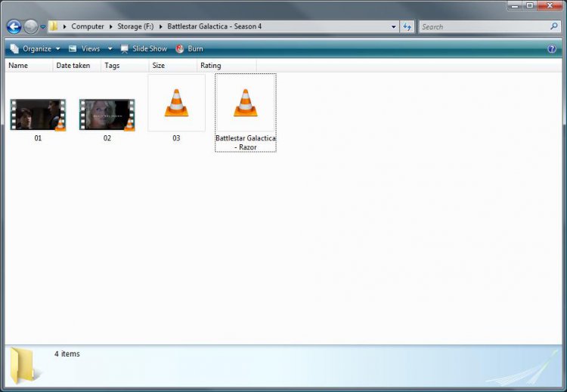The image size is (567, 392).
Task: Expand arrow before Battlestar Galactica breadcrumb
Action: click(160, 26)
